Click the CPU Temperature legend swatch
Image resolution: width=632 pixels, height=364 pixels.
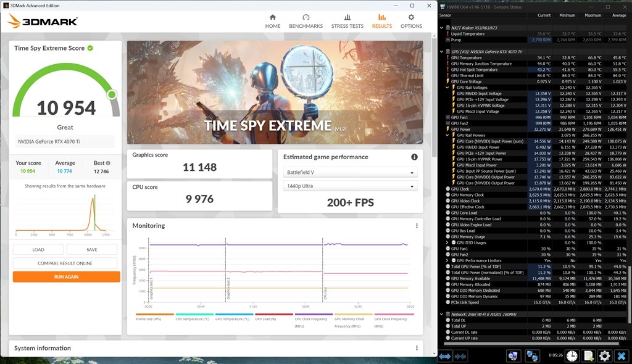coord(194,315)
